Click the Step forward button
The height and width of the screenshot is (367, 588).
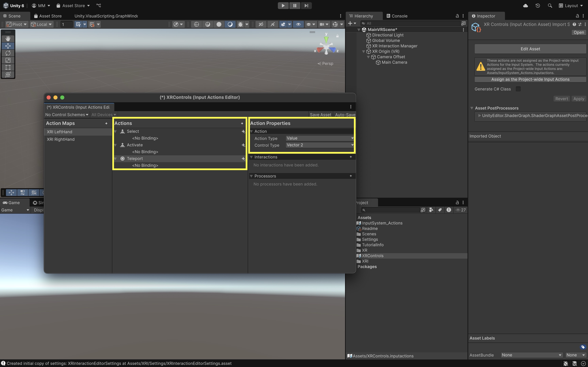tap(306, 6)
